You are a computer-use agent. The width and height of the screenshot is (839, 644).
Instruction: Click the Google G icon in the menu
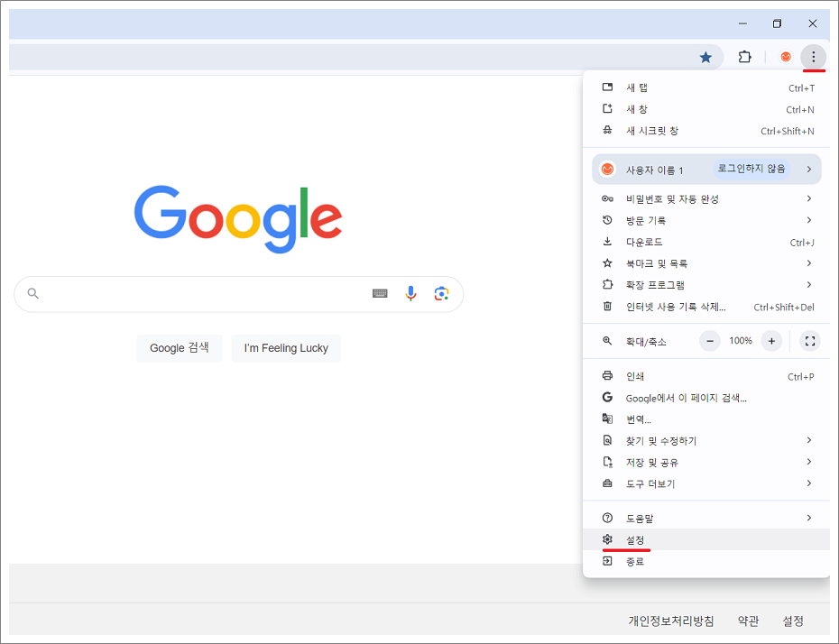coord(607,397)
